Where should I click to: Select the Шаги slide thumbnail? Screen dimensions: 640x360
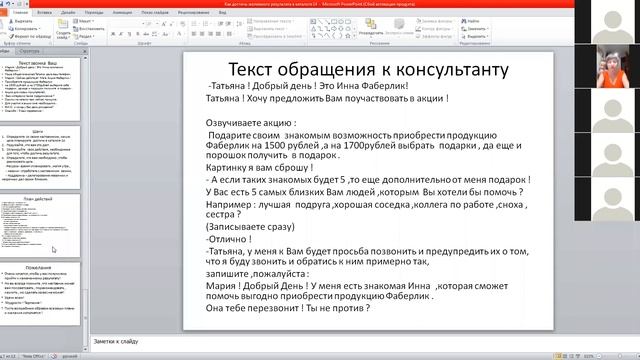(x=40, y=158)
